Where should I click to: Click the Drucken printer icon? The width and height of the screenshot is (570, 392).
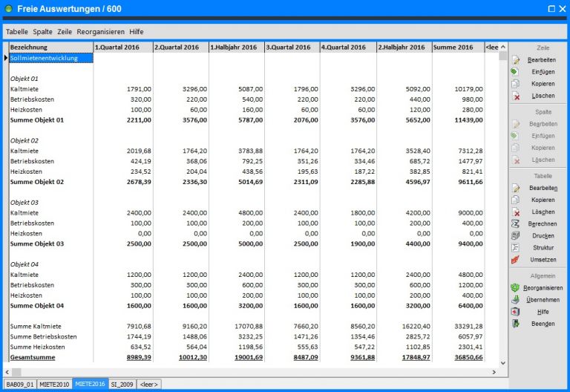coord(515,236)
